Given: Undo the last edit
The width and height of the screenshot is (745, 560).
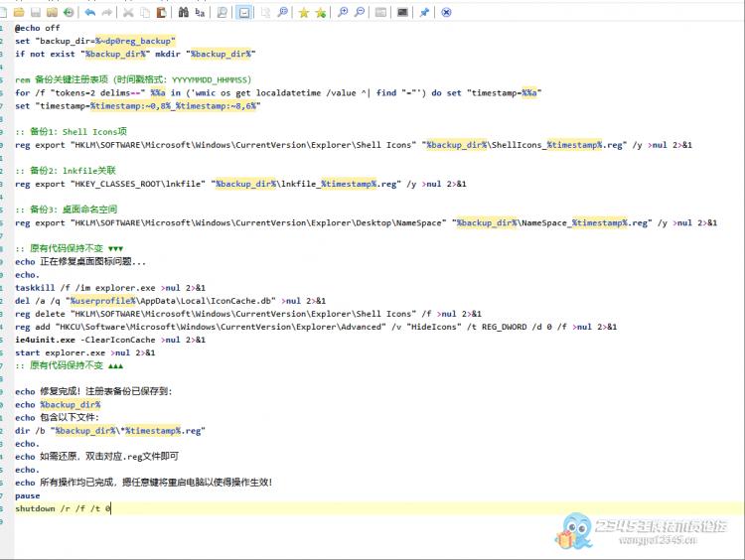Looking at the screenshot, I should tap(89, 12).
